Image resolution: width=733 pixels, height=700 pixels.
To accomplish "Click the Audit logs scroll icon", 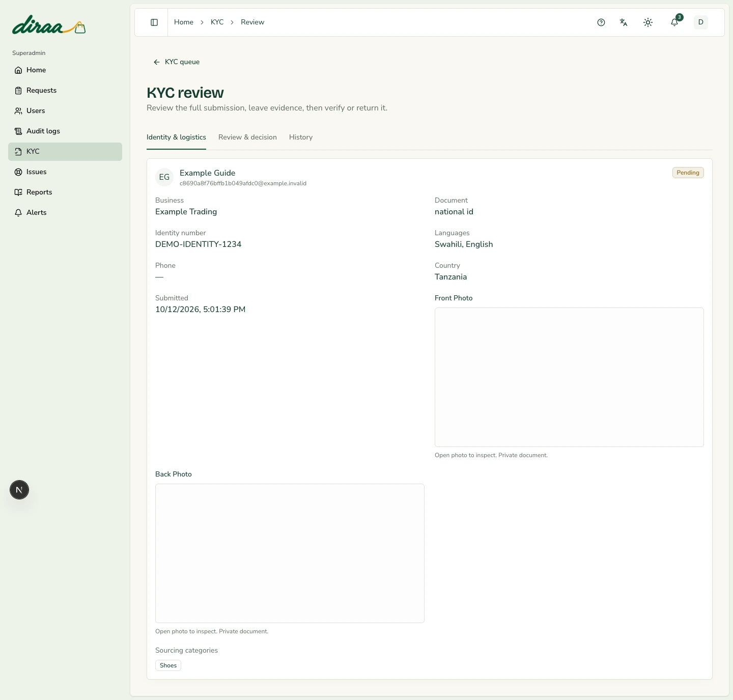I will click(18, 131).
